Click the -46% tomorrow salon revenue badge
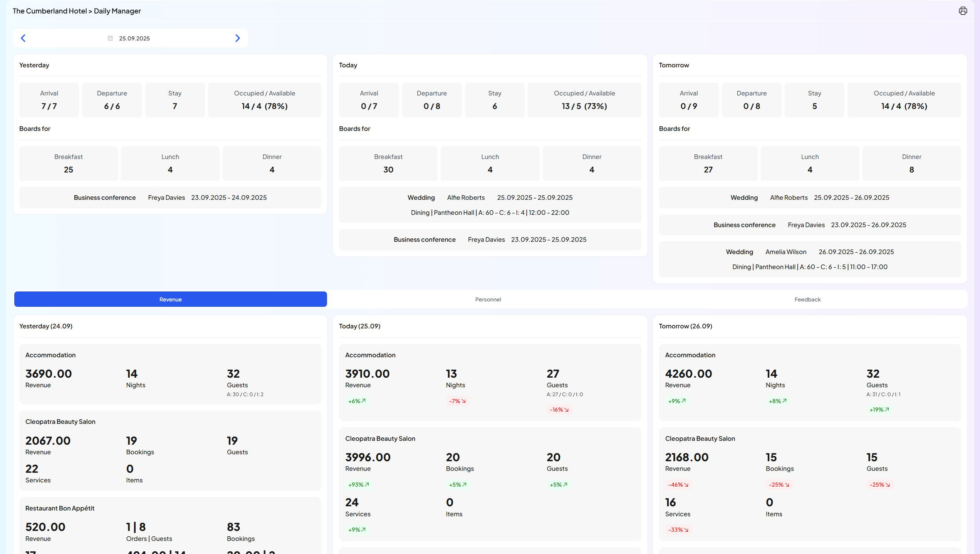This screenshot has height=554, width=980. 678,485
